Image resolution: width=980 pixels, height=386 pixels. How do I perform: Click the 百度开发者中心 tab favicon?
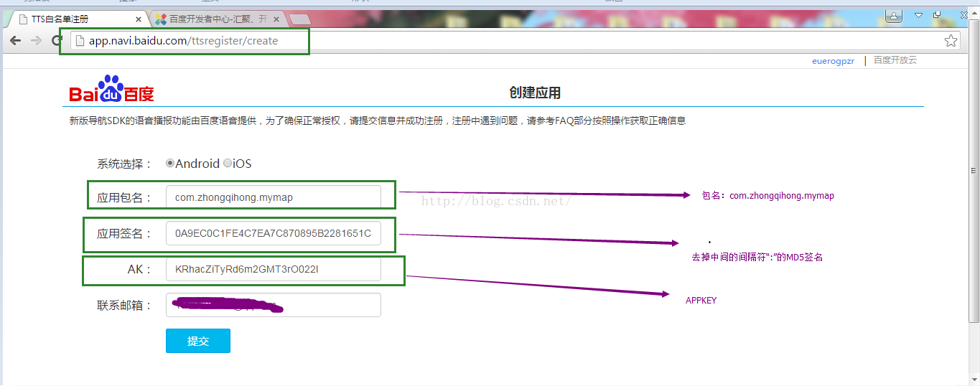coord(161,19)
